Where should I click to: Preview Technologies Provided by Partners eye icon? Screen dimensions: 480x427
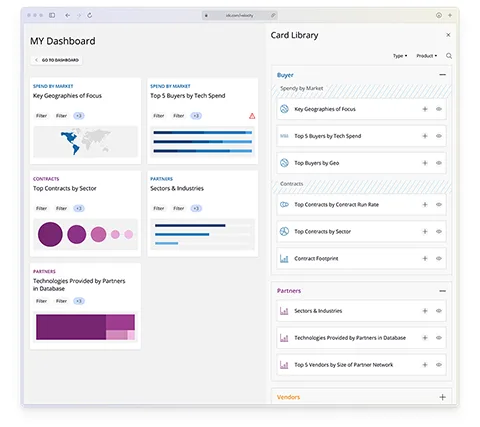(439, 338)
